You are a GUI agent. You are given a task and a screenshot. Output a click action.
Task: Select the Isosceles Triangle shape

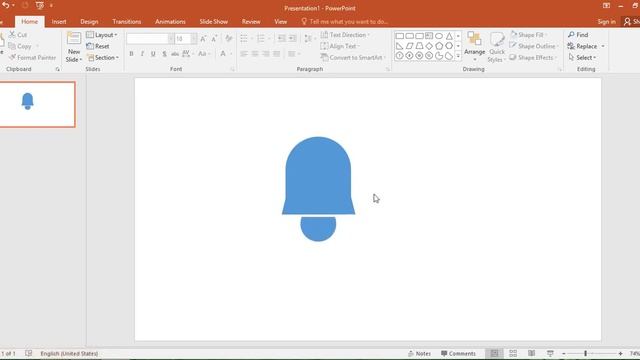point(449,36)
